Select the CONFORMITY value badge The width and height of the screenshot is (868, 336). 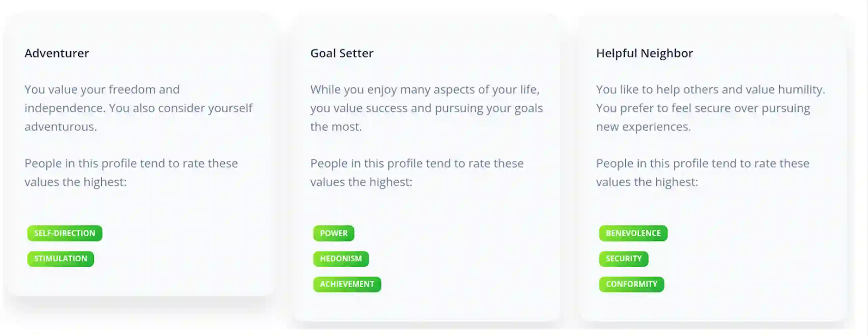(x=631, y=284)
